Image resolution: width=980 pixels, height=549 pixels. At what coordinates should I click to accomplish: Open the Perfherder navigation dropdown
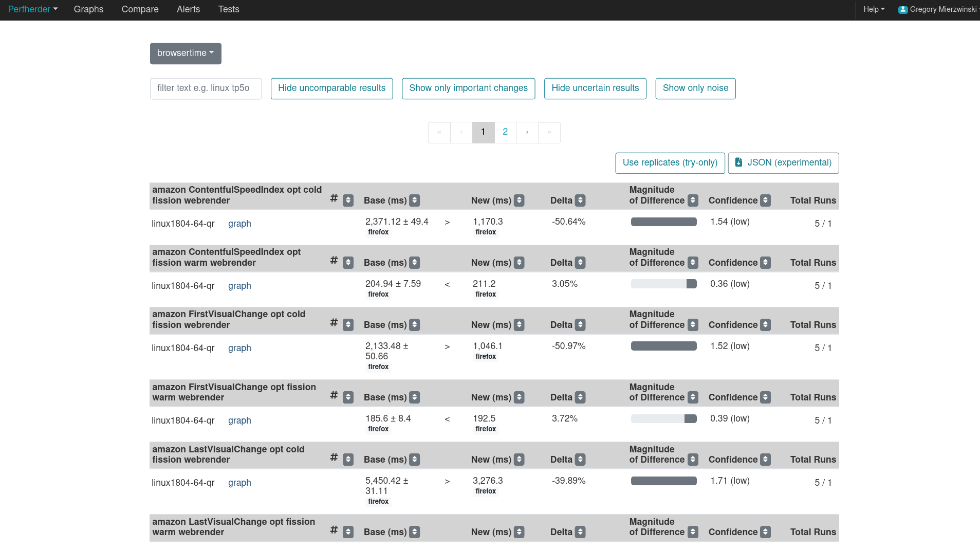click(x=32, y=9)
